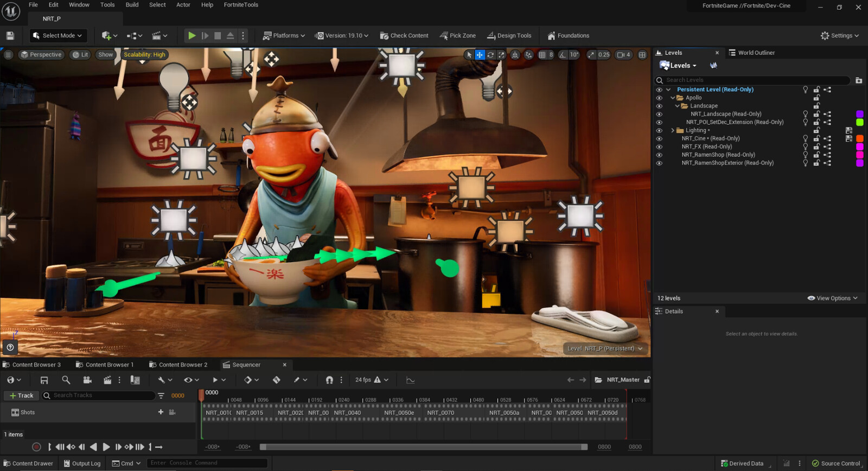This screenshot has height=471, width=868.
Task: Open the viewport layout grid button
Action: [x=642, y=55]
